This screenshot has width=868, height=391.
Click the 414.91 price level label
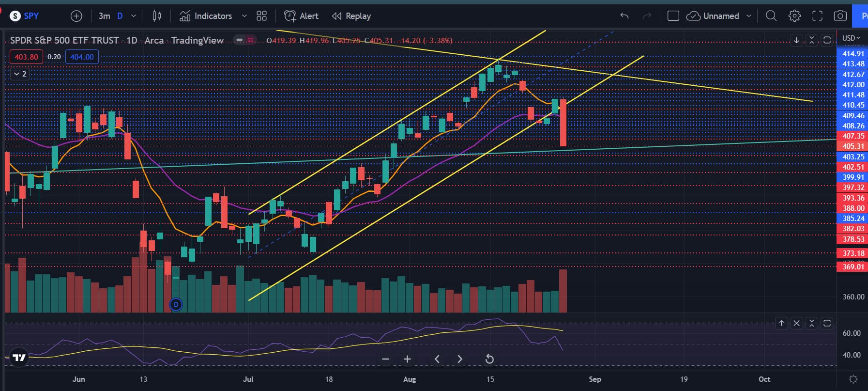(853, 54)
